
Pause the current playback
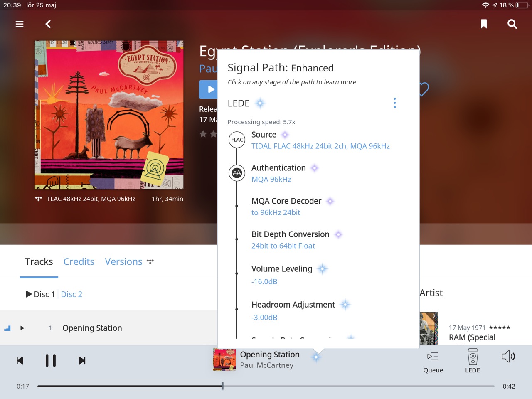click(51, 360)
